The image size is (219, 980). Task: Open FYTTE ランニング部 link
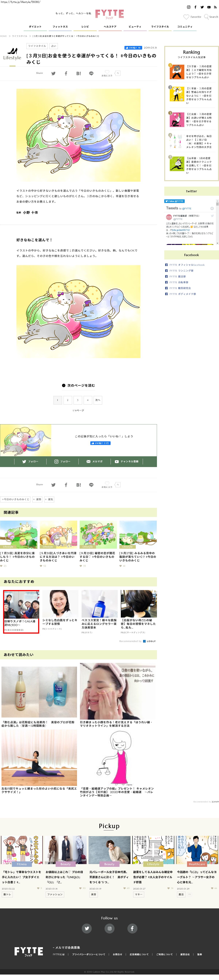[181, 270]
